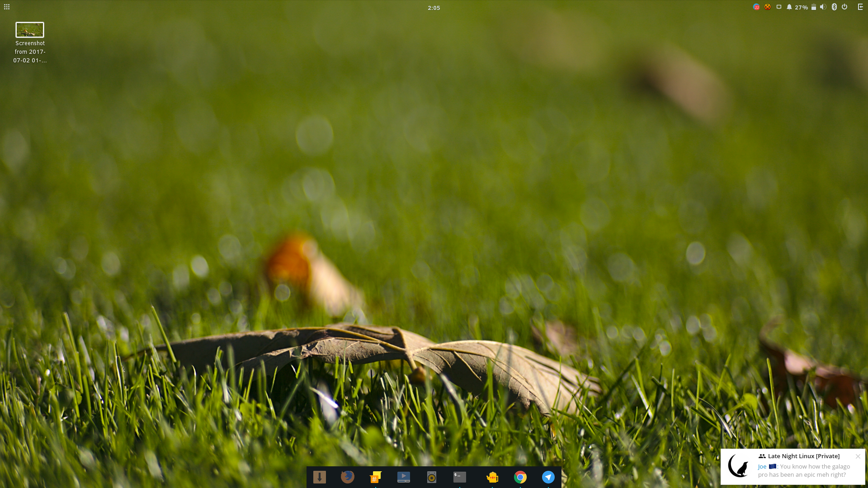Click the group people icon in the notification
The height and width of the screenshot is (488, 868).
click(x=762, y=456)
